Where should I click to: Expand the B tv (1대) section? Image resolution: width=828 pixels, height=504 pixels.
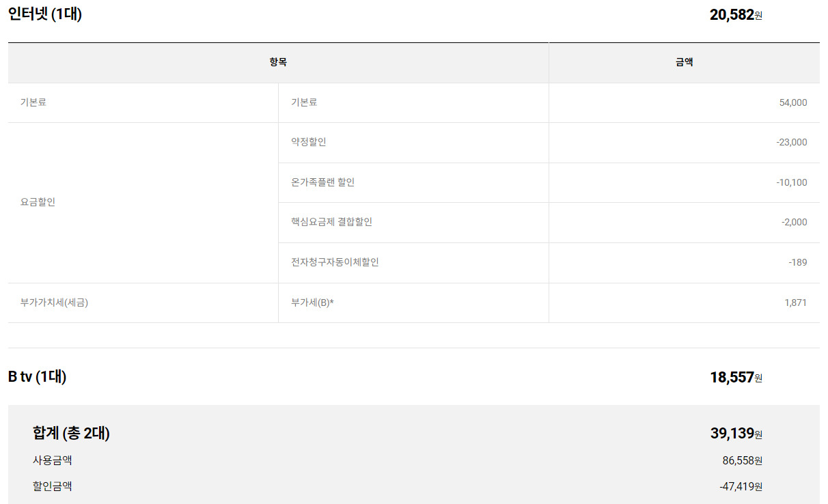click(x=38, y=376)
